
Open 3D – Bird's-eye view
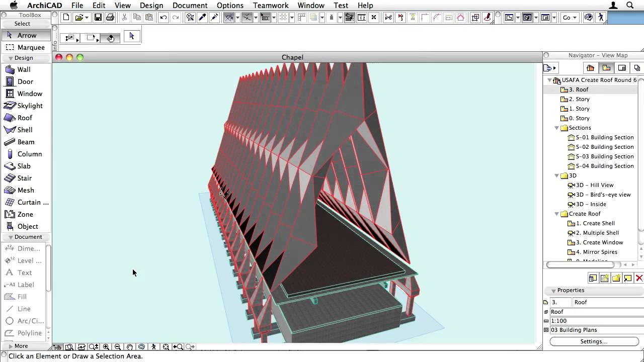coord(603,195)
